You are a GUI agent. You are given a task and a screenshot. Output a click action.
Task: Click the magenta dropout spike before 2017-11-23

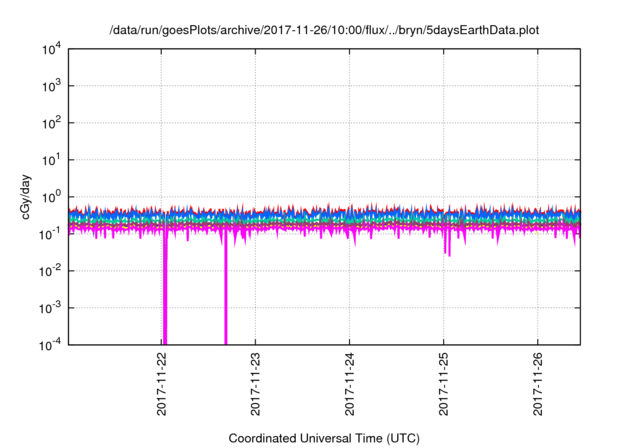coord(225,286)
